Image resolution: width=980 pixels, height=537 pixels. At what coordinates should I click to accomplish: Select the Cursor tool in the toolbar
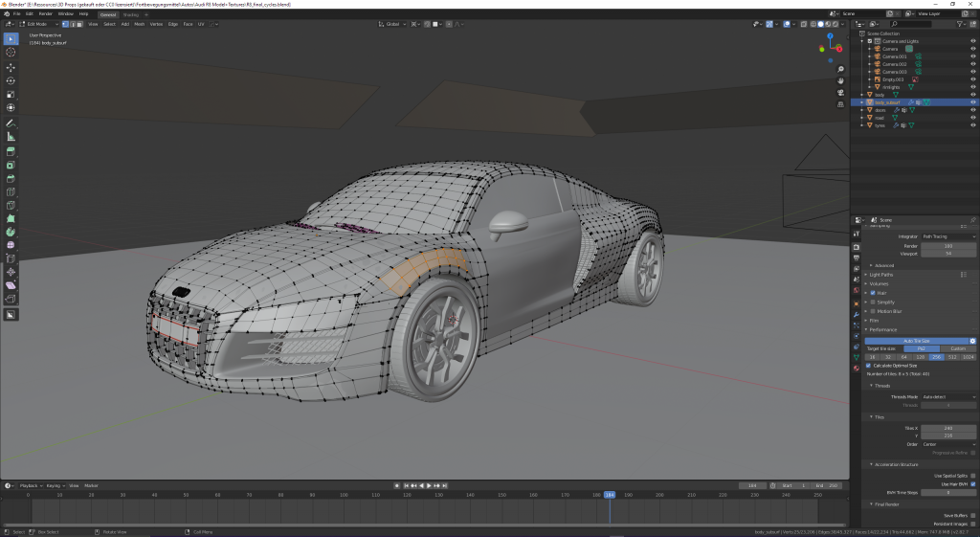click(11, 53)
